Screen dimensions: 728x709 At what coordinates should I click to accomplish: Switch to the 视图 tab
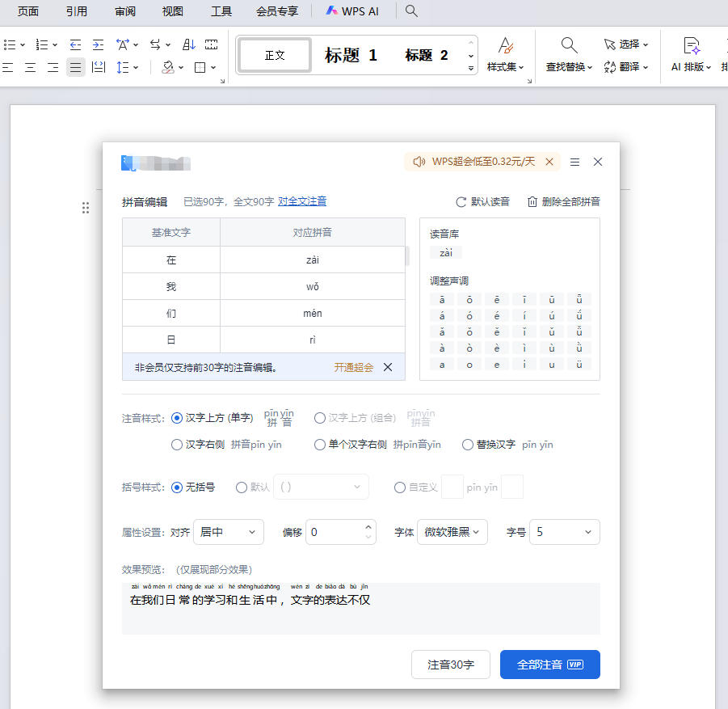172,11
